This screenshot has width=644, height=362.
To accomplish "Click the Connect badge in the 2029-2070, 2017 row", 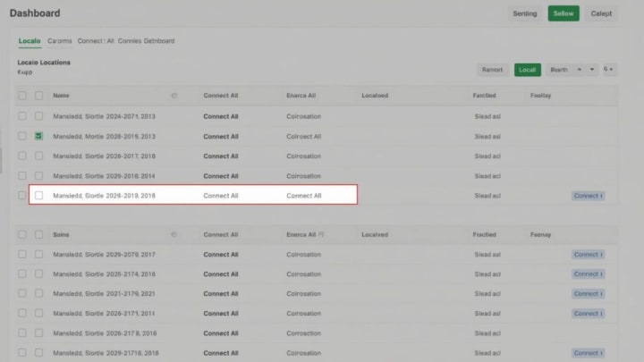I will pos(589,255).
